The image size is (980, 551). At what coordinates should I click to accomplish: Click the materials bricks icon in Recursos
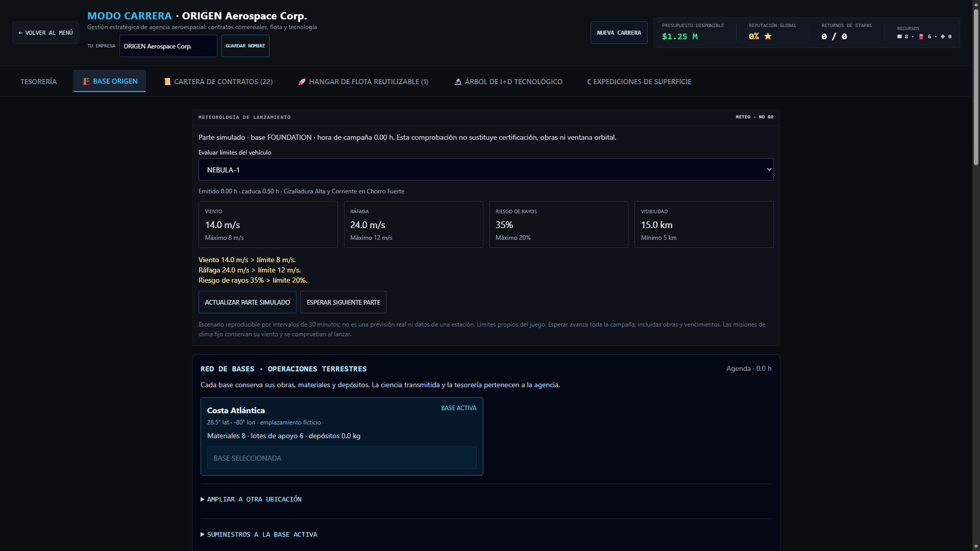point(899,37)
